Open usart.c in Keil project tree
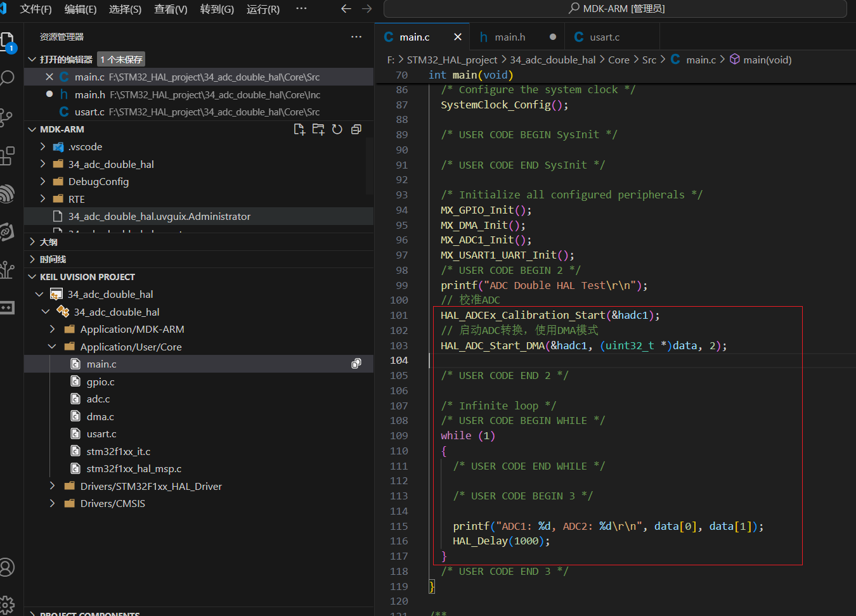The image size is (856, 616). pyautogui.click(x=198, y=433)
